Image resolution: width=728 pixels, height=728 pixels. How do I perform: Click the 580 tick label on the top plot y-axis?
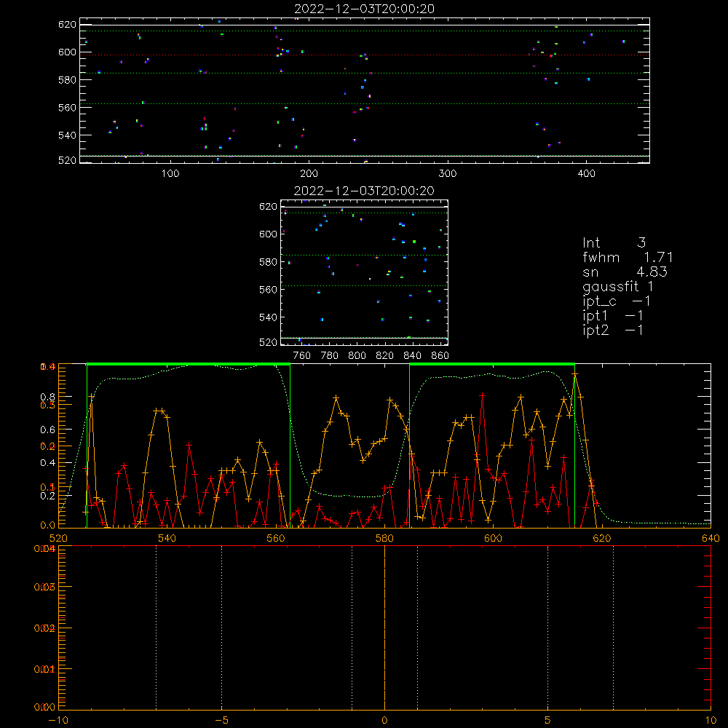click(x=67, y=80)
